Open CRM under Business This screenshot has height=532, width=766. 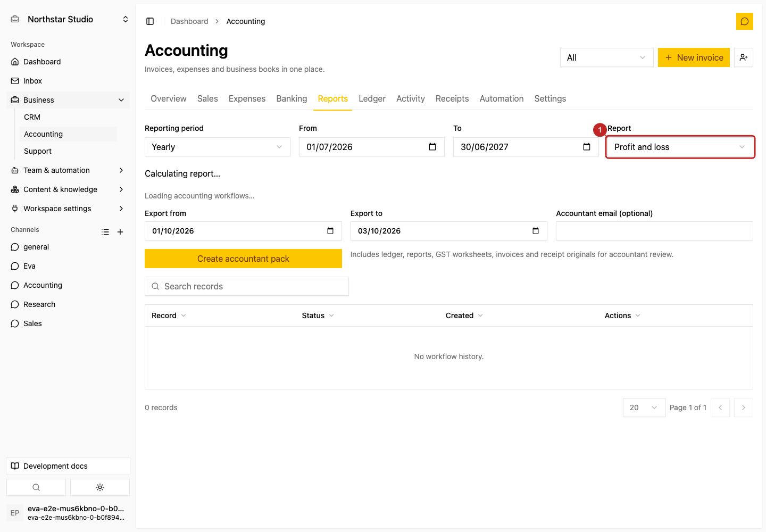(x=68, y=117)
